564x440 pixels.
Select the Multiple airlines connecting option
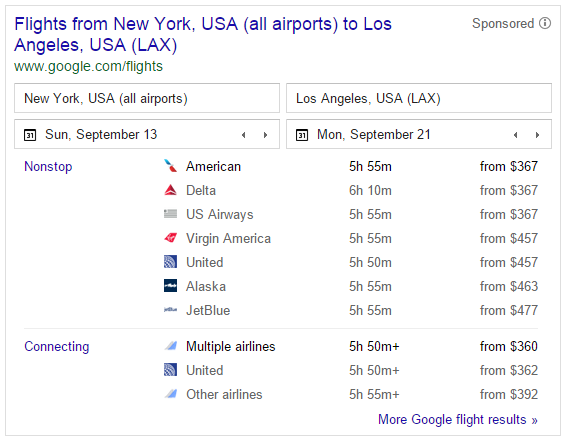point(231,346)
